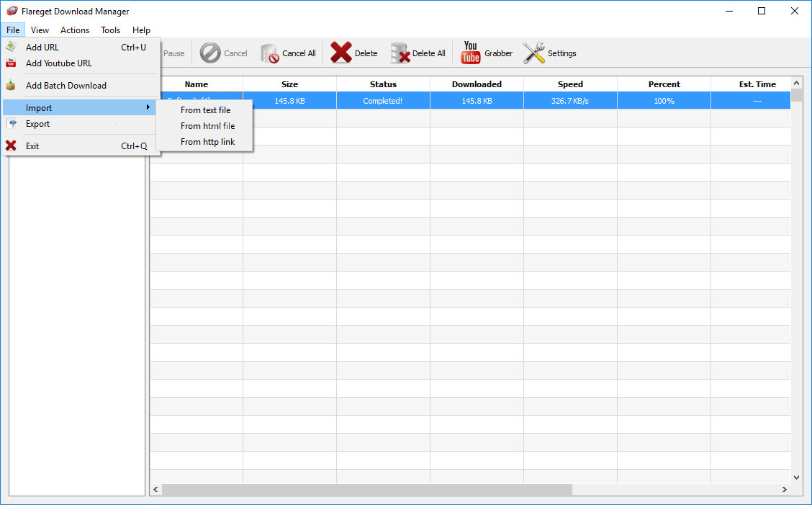
Task: Click the horizontal scrollbar left arrow
Action: click(x=156, y=489)
